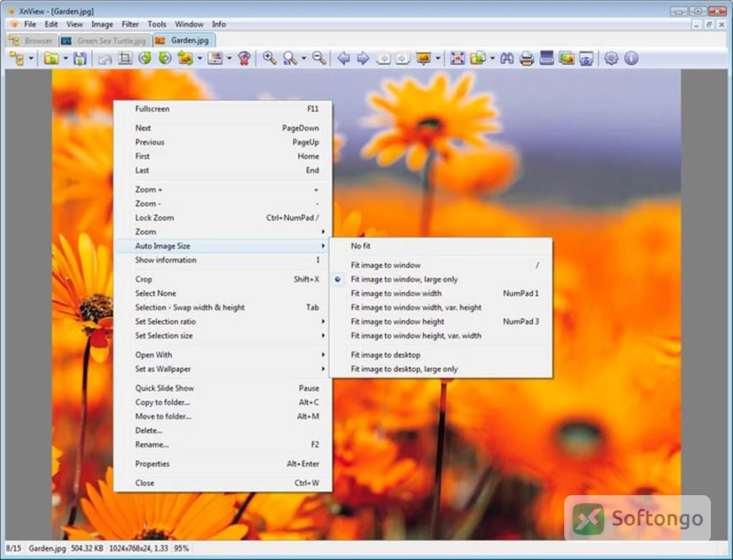Image resolution: width=733 pixels, height=560 pixels.
Task: Open the Filter menu in the menu bar
Action: tap(130, 24)
